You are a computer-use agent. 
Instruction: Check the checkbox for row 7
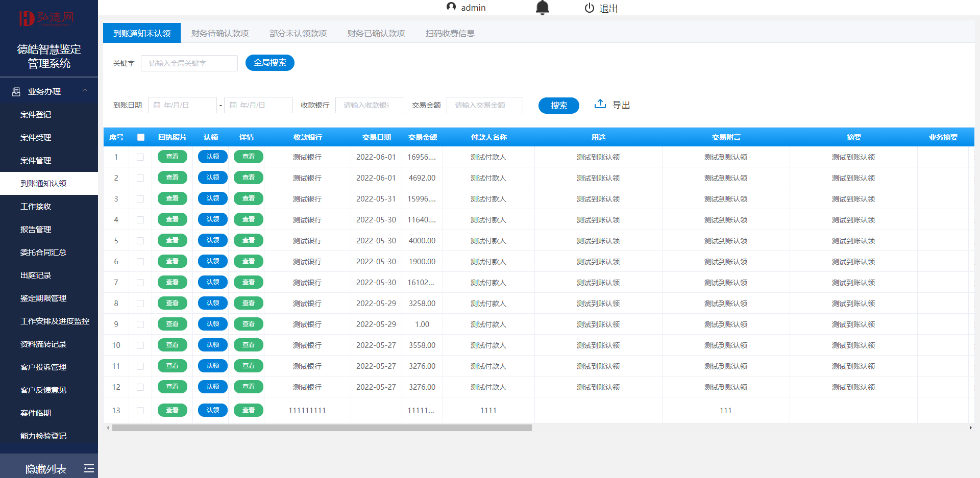[x=140, y=283]
